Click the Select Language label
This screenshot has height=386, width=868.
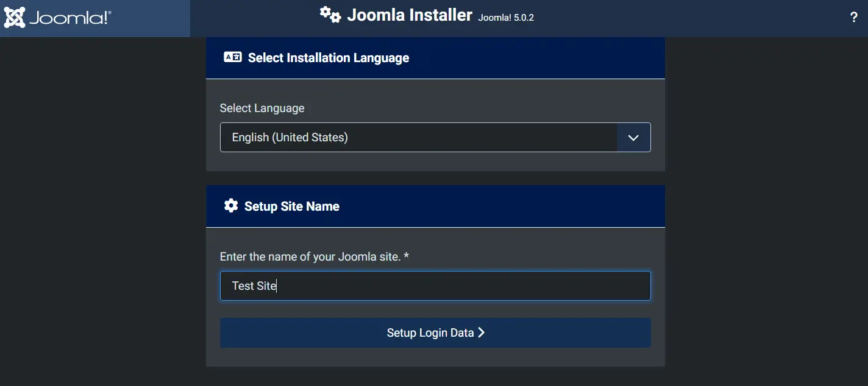click(x=262, y=108)
